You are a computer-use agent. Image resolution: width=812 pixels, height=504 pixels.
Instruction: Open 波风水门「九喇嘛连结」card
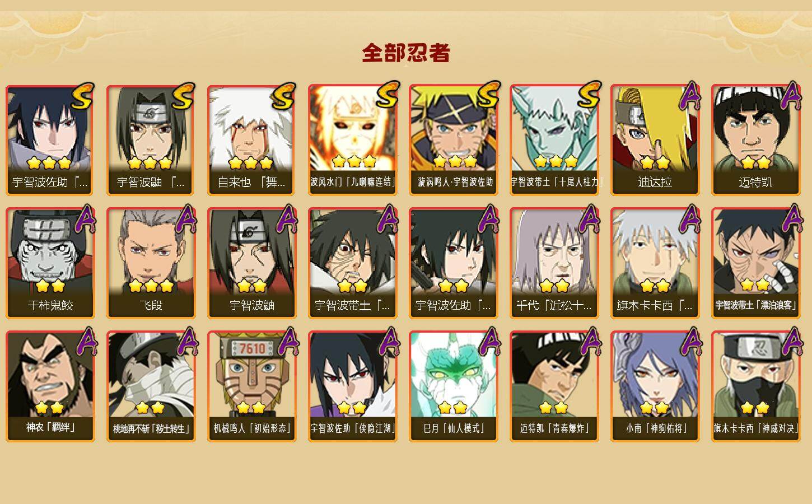pos(352,140)
